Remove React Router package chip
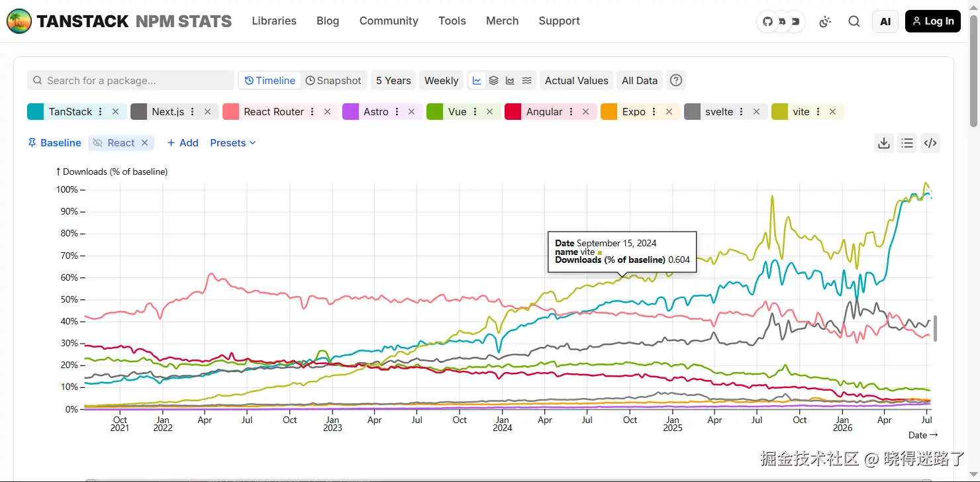Image resolution: width=980 pixels, height=482 pixels. (x=327, y=112)
